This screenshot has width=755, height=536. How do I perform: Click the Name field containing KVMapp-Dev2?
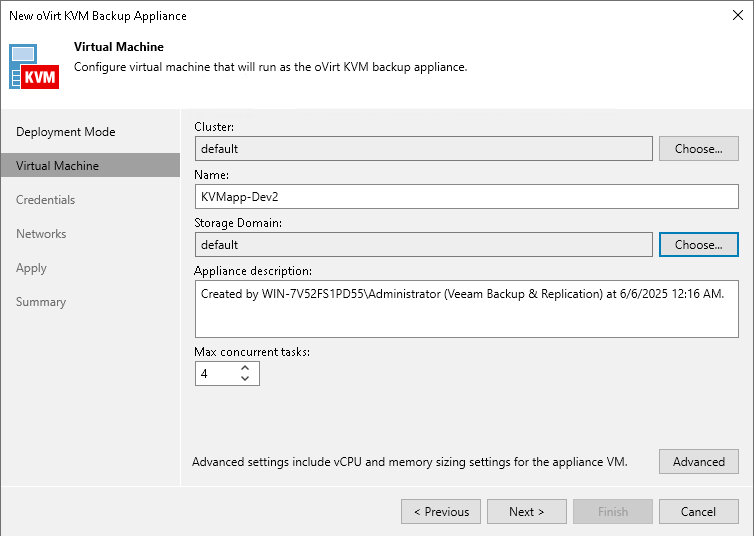[x=466, y=197]
